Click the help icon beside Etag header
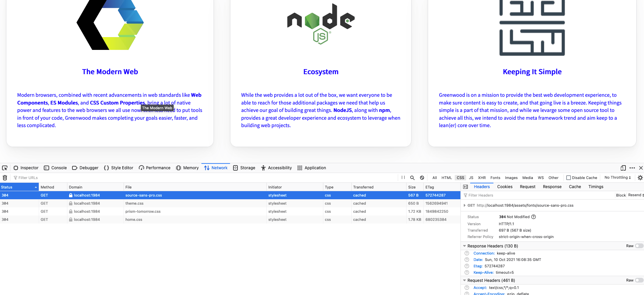Image resolution: width=644 pixels, height=295 pixels. tap(467, 266)
